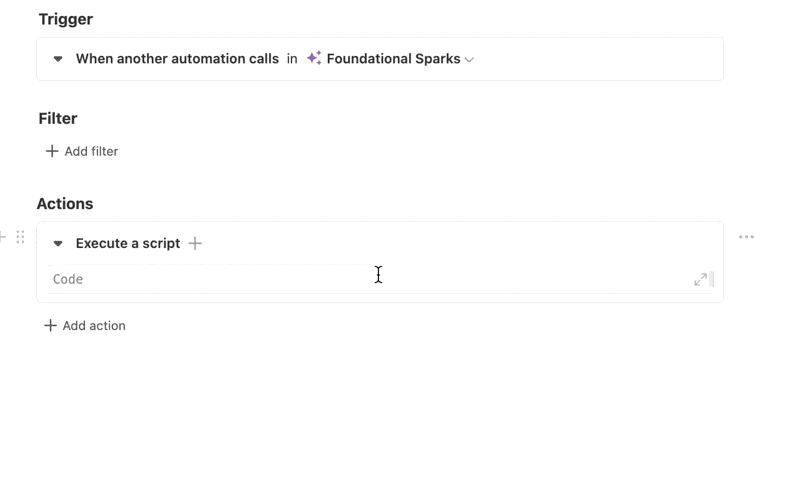
Task: Collapse the Trigger section disclosure triangle
Action: [58, 59]
